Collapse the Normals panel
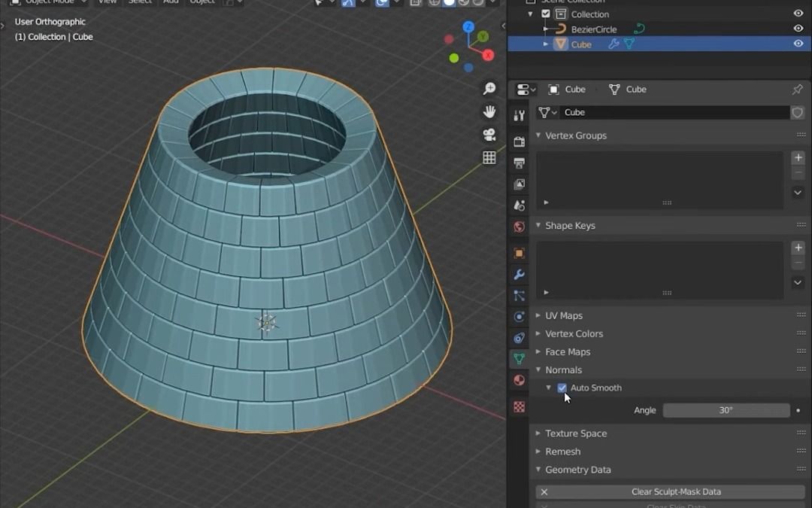This screenshot has height=508, width=812. [538, 370]
